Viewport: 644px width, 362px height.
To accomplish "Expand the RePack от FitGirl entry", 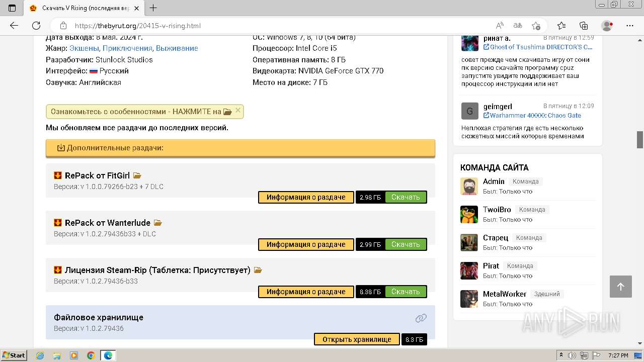I will [97, 175].
